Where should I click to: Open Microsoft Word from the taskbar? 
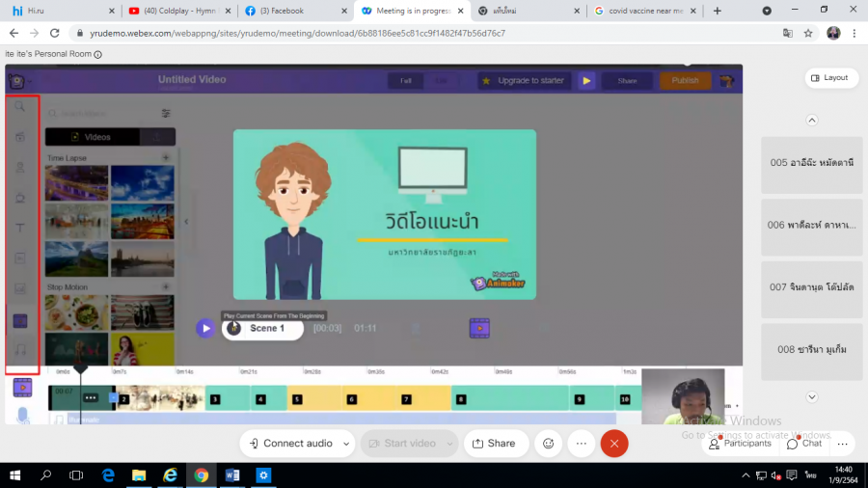pyautogui.click(x=232, y=475)
